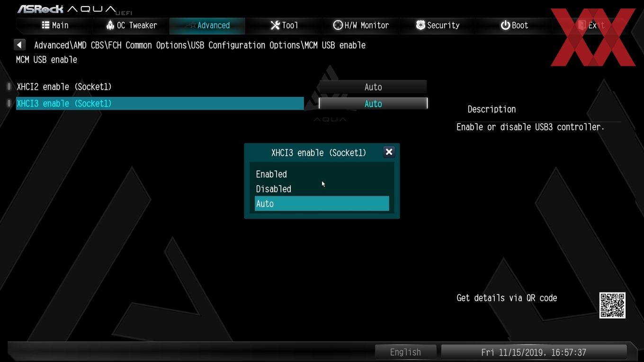
Task: Open the XHCI2 enable Auto dropdown
Action: pyautogui.click(x=373, y=87)
